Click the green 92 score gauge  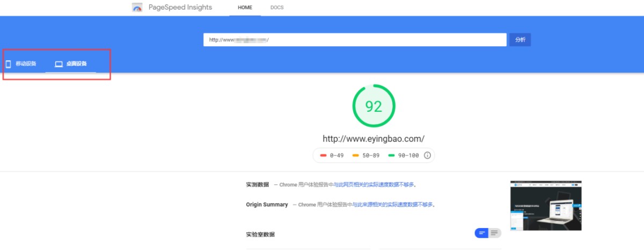374,106
